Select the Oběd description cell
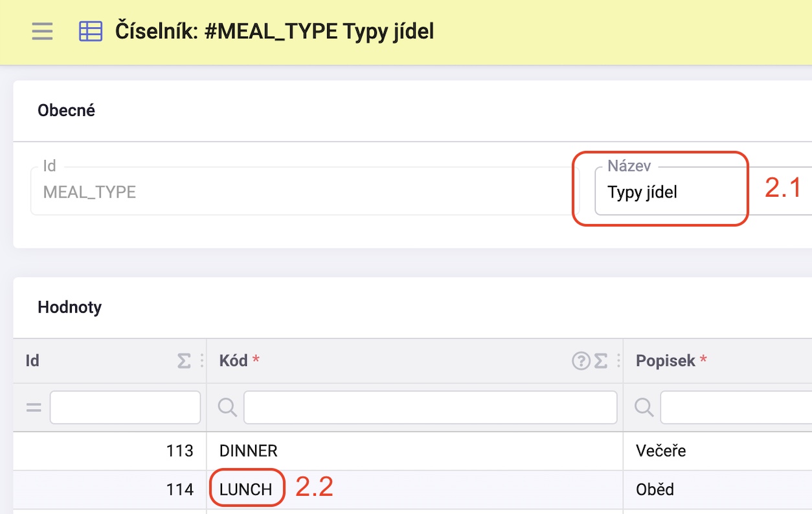 (x=717, y=489)
